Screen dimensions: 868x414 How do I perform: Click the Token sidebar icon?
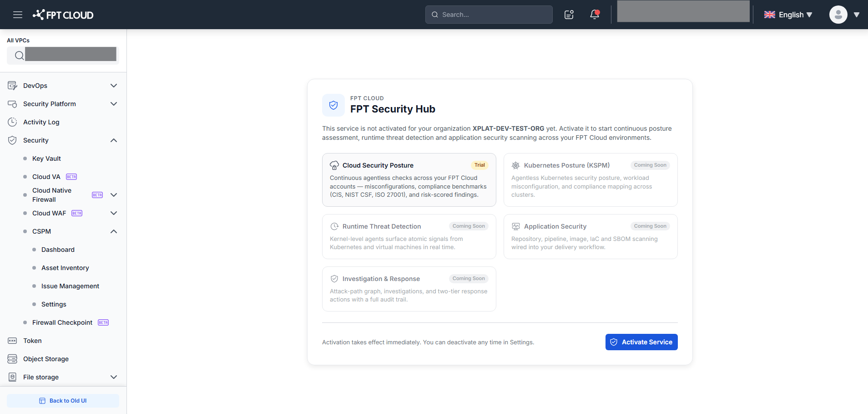tap(12, 341)
